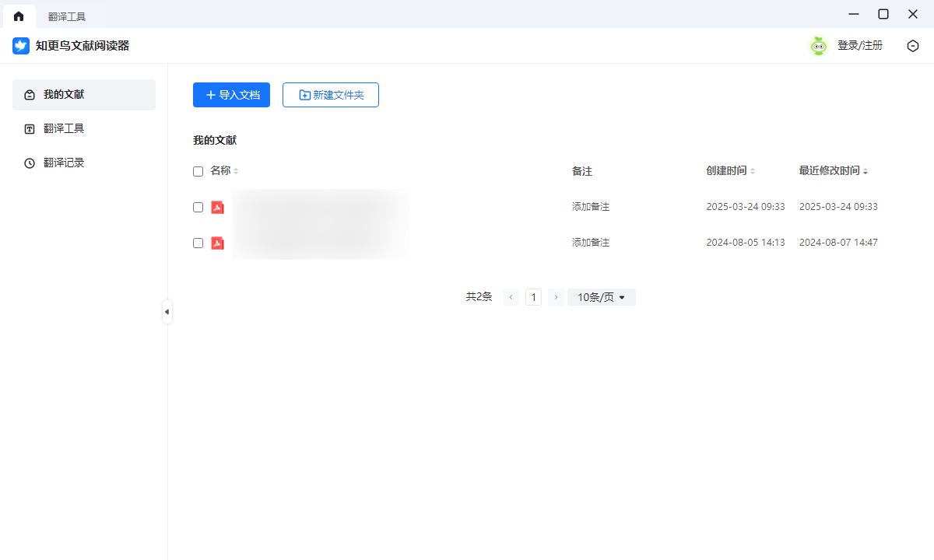This screenshot has height=560, width=934.
Task: Sort the list by 名称
Action: (236, 171)
